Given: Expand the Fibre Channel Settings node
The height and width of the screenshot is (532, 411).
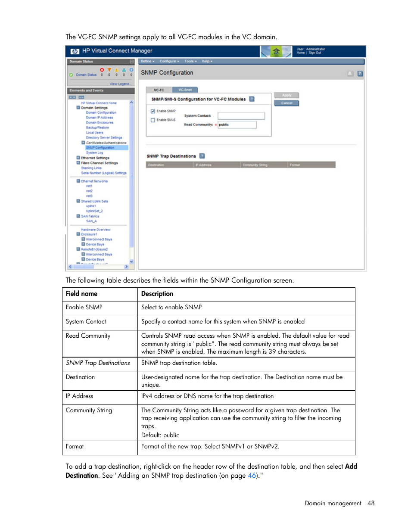Looking at the screenshot, I should [x=78, y=163].
